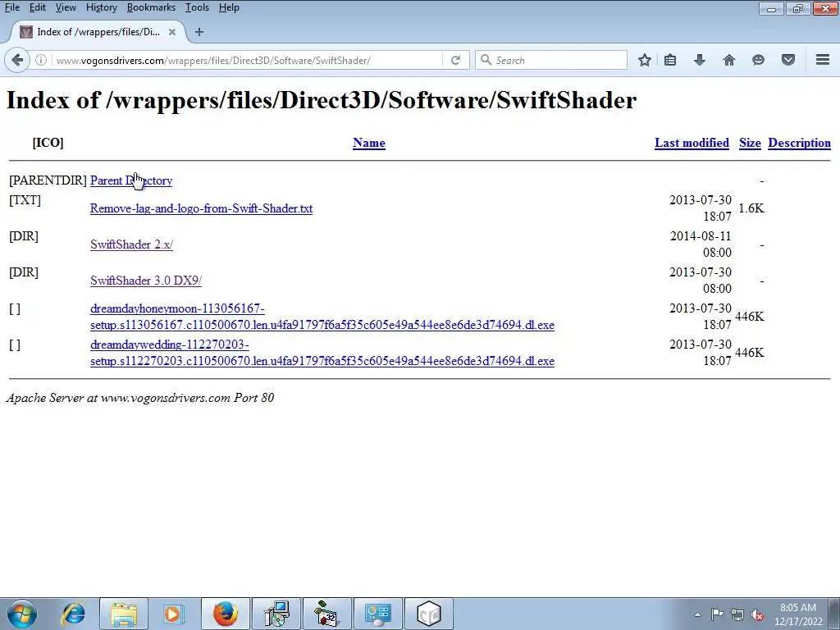Open the SwiftShader 3.0 DX9/ folder link
The image size is (840, 630).
(x=146, y=281)
